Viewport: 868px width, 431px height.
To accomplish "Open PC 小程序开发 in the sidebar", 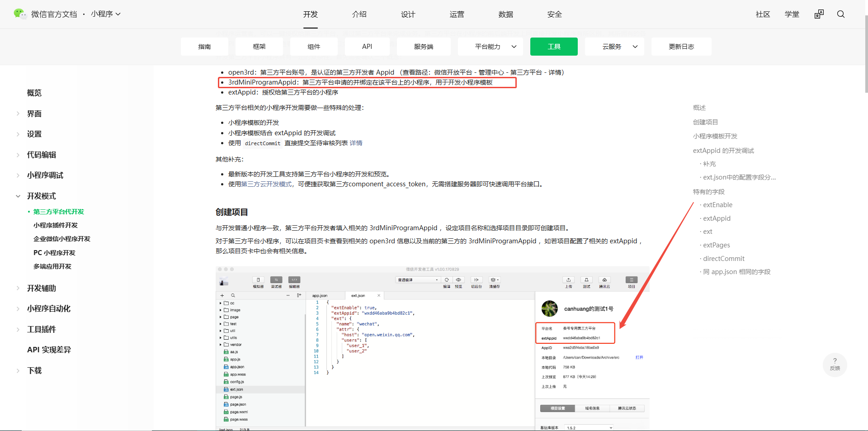I will click(54, 253).
